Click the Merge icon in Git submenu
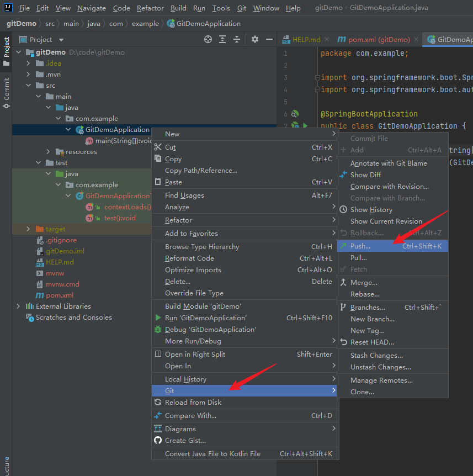This screenshot has width=473, height=476. tap(343, 282)
